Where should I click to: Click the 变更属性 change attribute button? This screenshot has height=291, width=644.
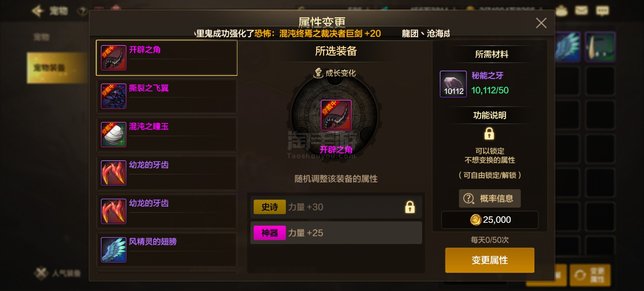coord(490,260)
